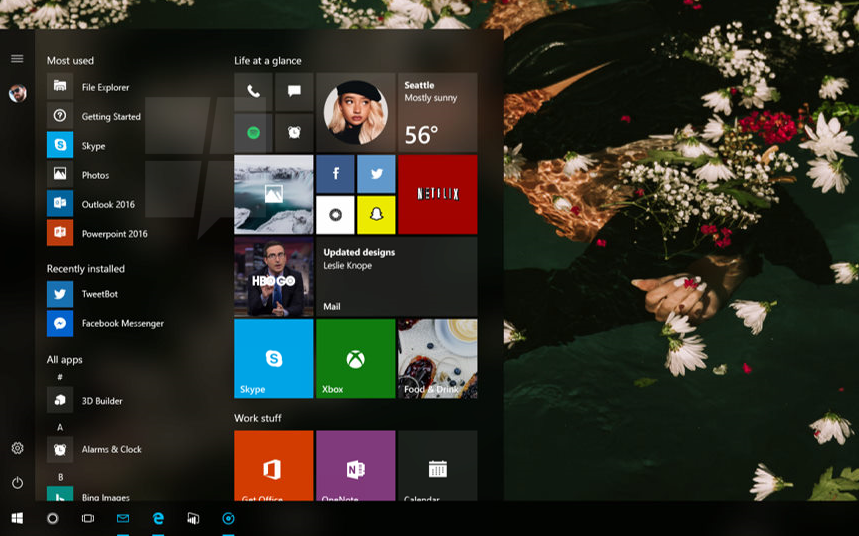Screen dimensions: 859x536
Task: Open File Explorer from Most used
Action: pyautogui.click(x=105, y=87)
